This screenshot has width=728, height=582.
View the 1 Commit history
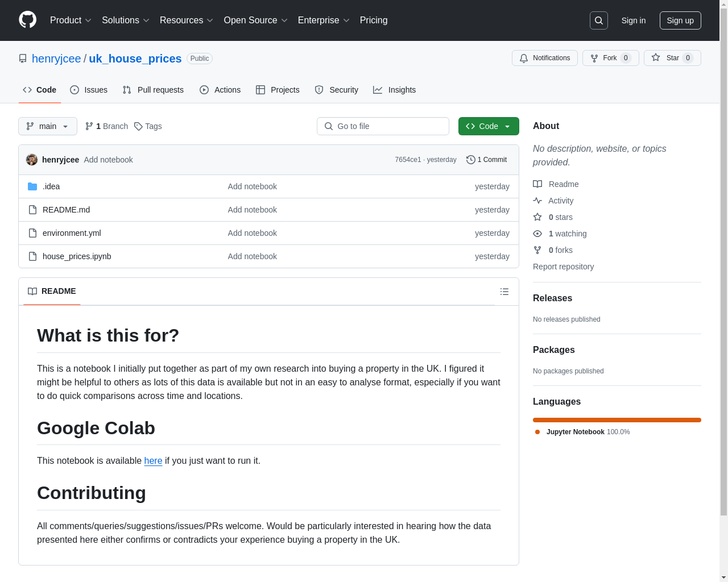pos(486,160)
